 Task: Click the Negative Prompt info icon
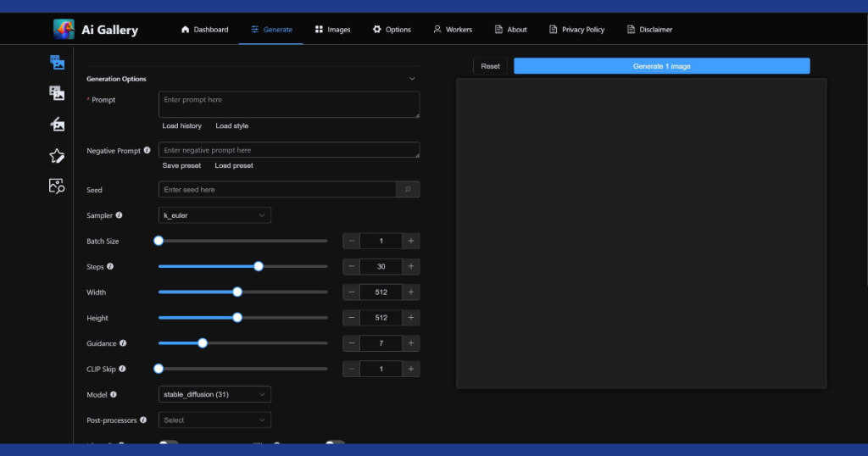pos(147,150)
